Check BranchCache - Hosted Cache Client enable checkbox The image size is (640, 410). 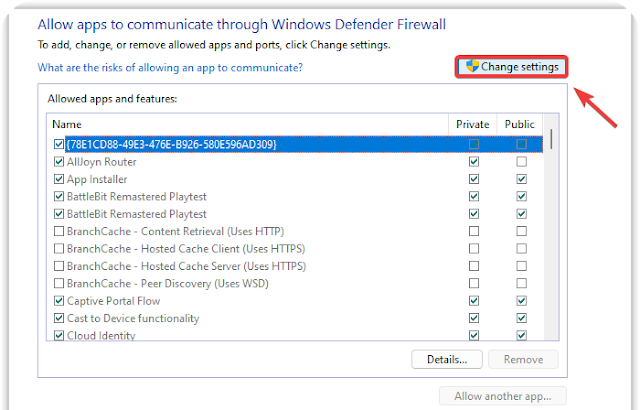pyautogui.click(x=59, y=248)
